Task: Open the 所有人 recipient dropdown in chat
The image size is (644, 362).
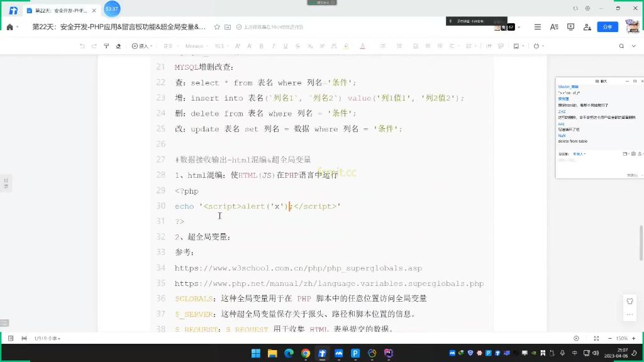Action: point(579,154)
